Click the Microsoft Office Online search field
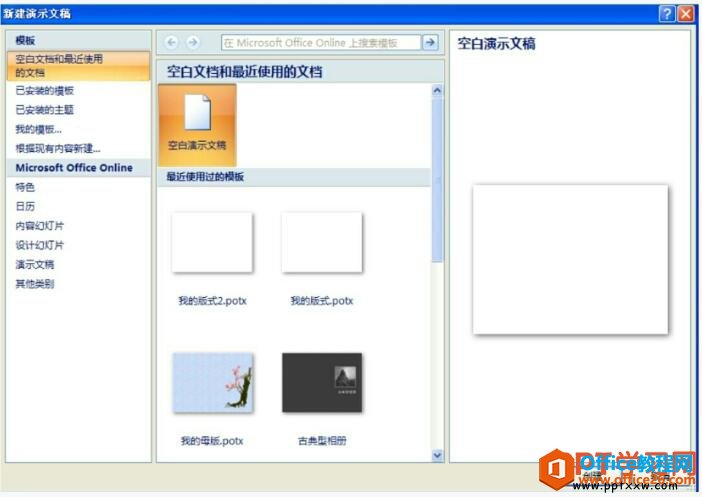 pos(321,43)
